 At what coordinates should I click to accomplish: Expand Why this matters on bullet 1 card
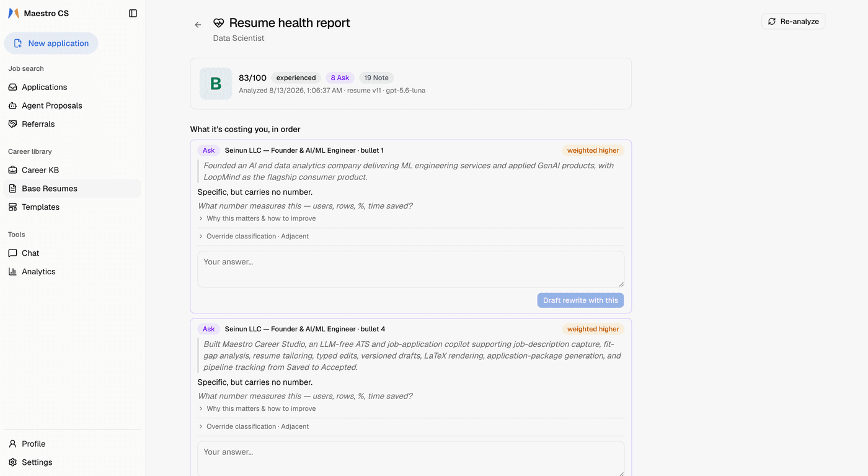click(x=257, y=218)
